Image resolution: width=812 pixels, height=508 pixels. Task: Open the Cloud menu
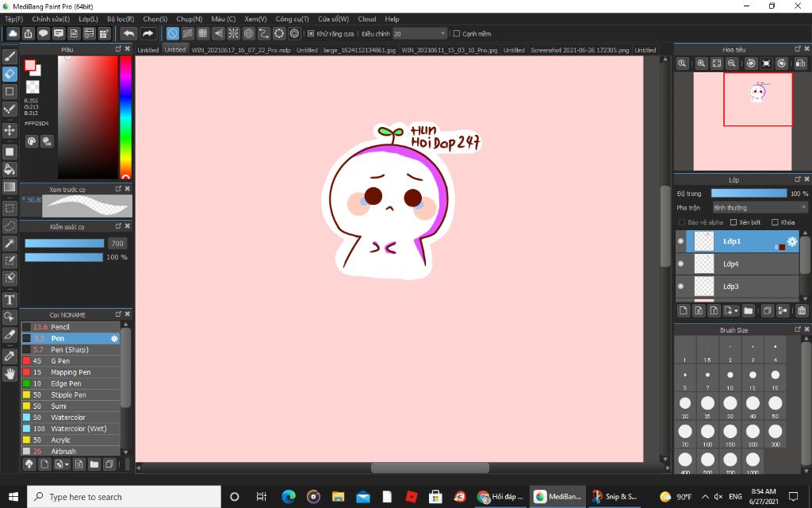[366, 19]
